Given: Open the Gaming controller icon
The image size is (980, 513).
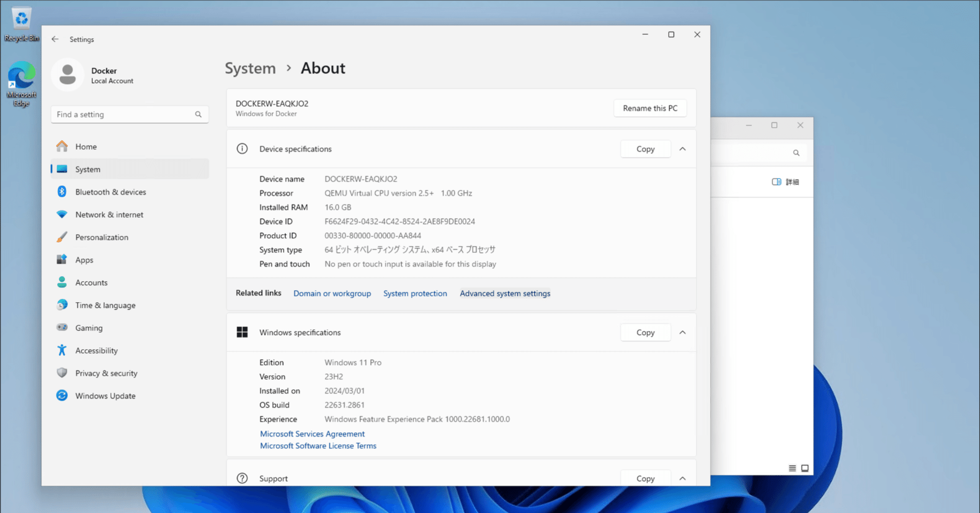Looking at the screenshot, I should coord(62,328).
